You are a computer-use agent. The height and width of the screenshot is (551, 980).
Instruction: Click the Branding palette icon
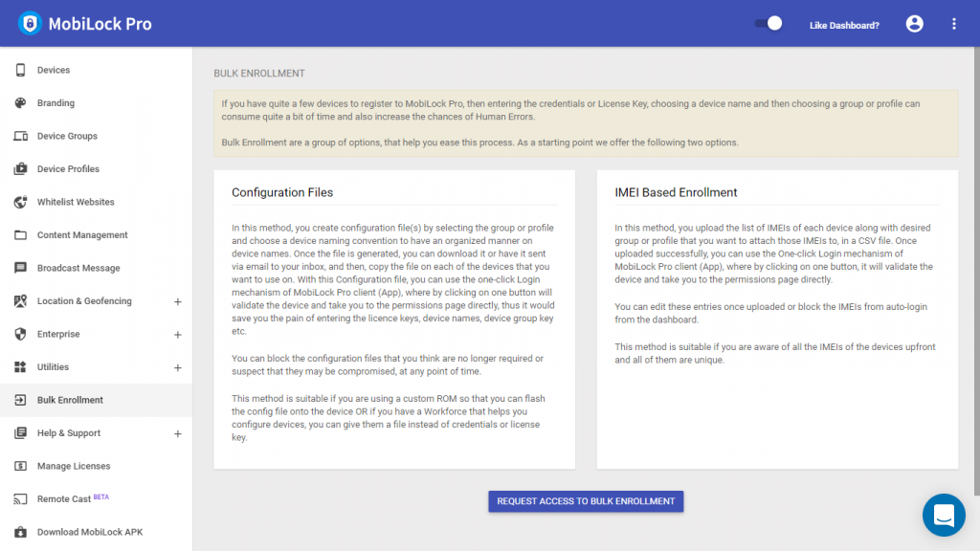tap(20, 103)
